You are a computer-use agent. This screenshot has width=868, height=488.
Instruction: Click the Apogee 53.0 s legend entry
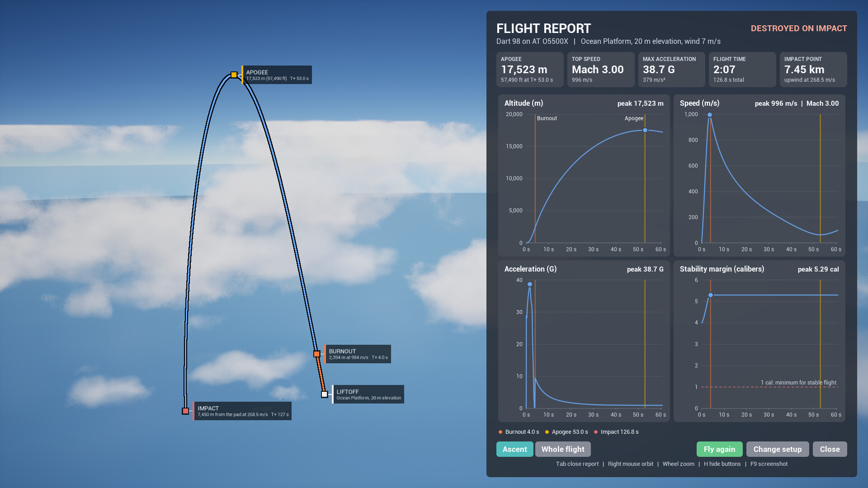(x=566, y=432)
